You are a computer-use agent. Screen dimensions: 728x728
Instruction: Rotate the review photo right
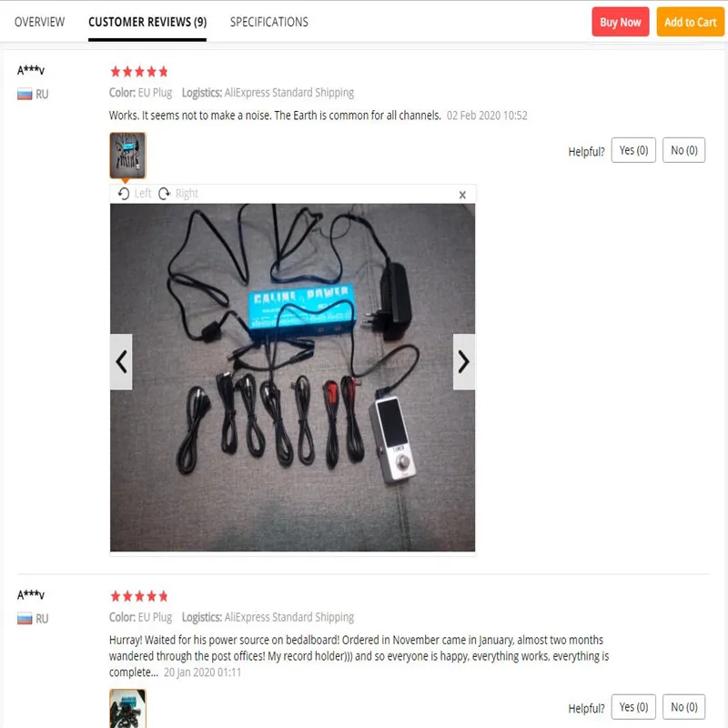pos(178,193)
